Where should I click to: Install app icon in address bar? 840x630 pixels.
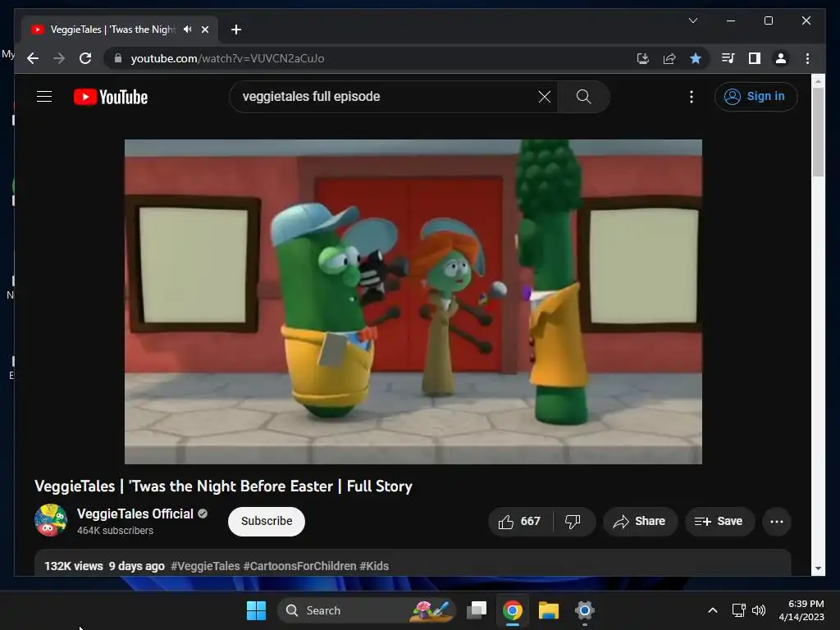[643, 58]
